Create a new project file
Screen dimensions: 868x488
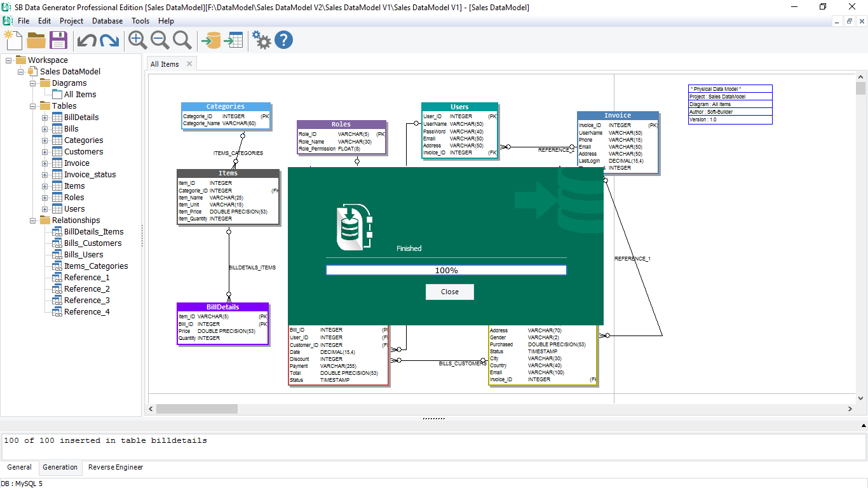[x=13, y=40]
